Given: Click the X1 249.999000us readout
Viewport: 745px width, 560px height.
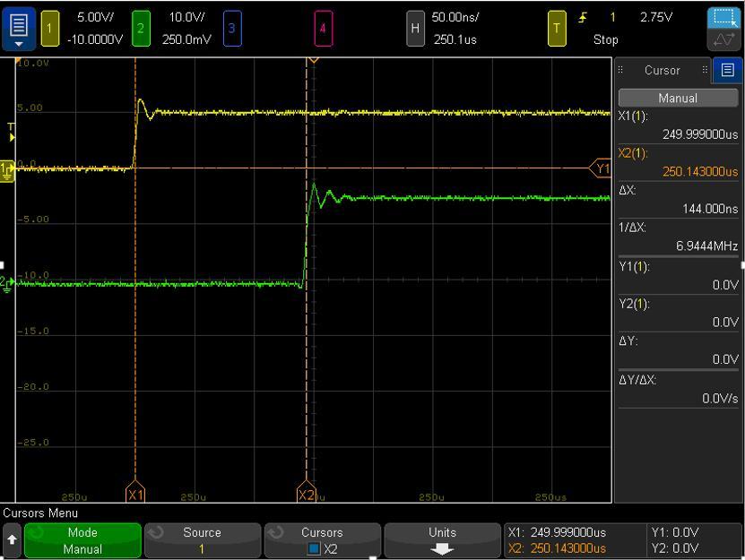Looking at the screenshot, I should pos(700,134).
